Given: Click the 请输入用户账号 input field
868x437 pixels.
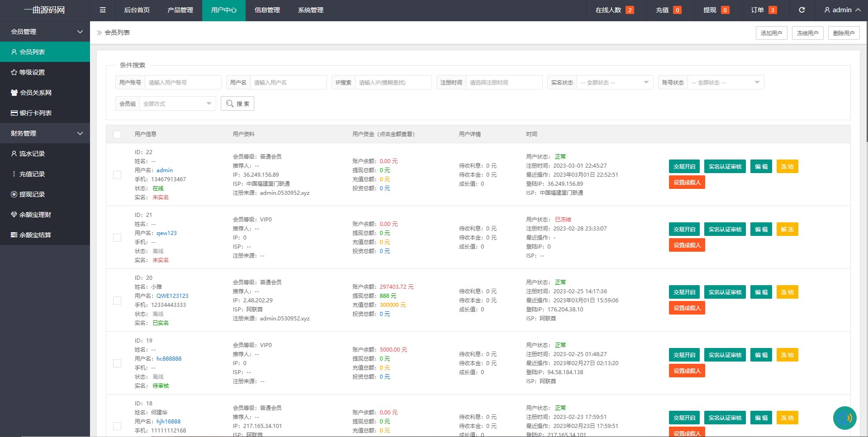Looking at the screenshot, I should tap(183, 82).
